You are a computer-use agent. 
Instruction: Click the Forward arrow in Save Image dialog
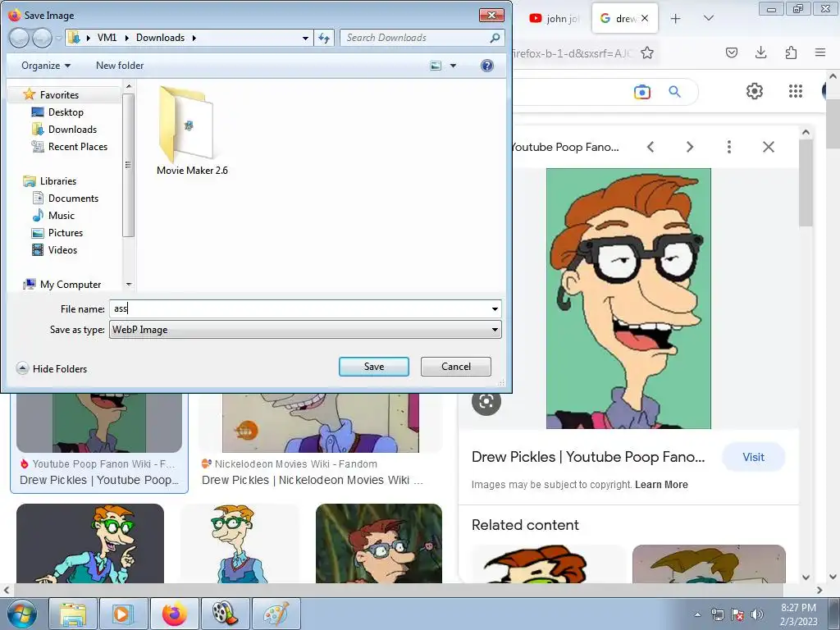coord(43,38)
